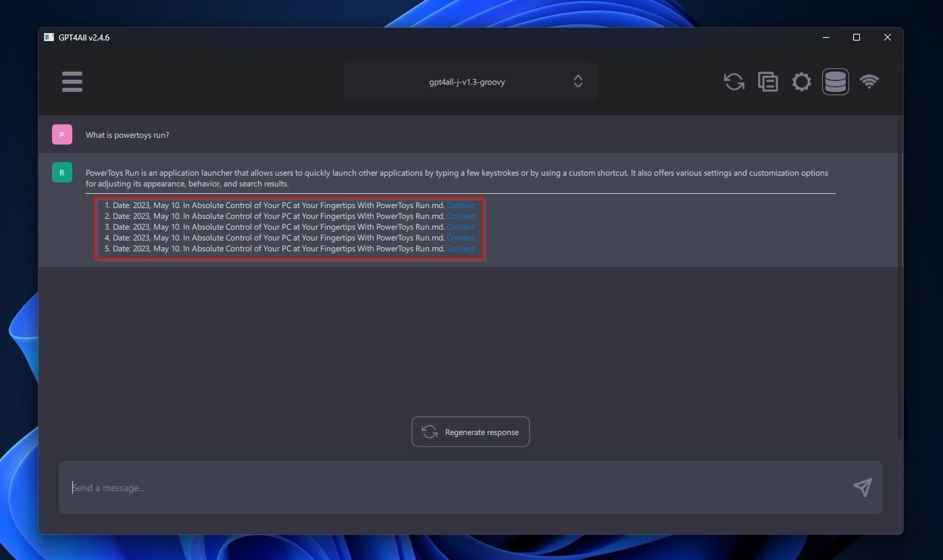Viewport: 943px width, 560px height.
Task: Open the Context link on line 3
Action: tap(461, 227)
